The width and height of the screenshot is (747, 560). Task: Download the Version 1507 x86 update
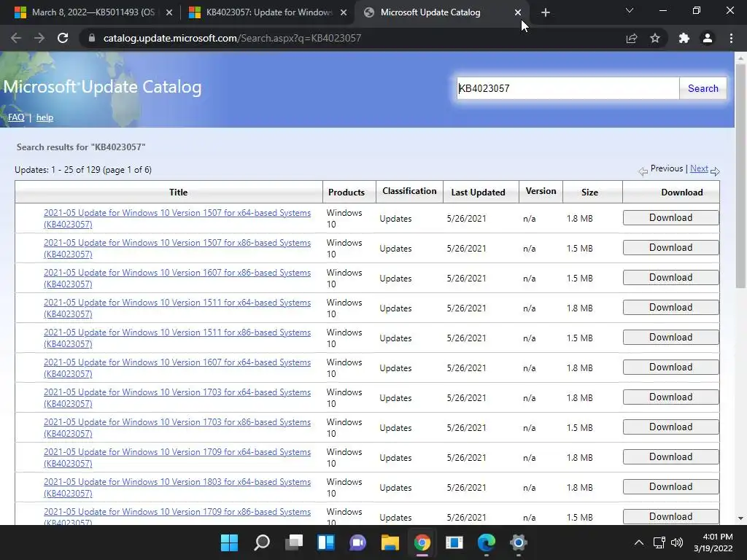(x=671, y=248)
